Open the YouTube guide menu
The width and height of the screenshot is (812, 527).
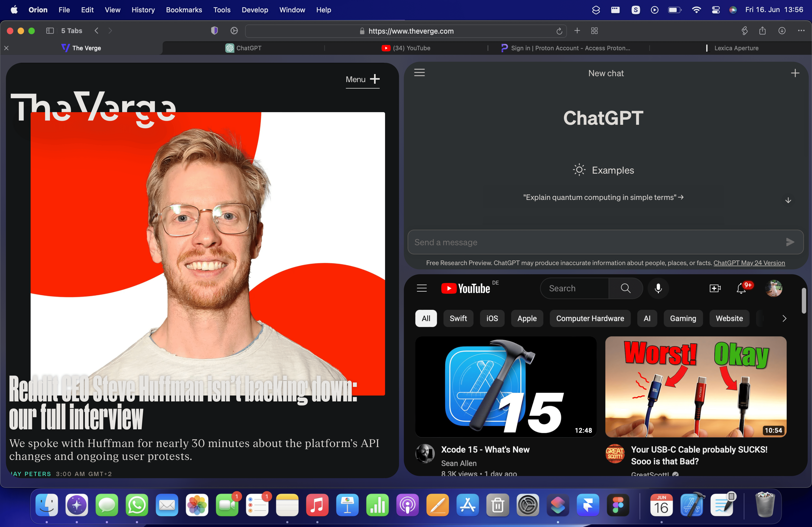click(x=422, y=288)
